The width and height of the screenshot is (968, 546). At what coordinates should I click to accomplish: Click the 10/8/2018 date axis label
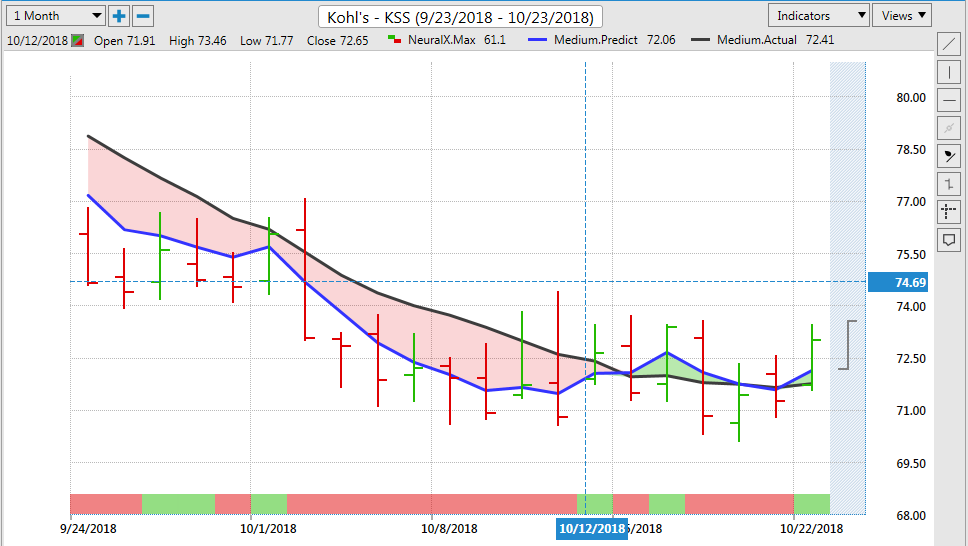(449, 529)
